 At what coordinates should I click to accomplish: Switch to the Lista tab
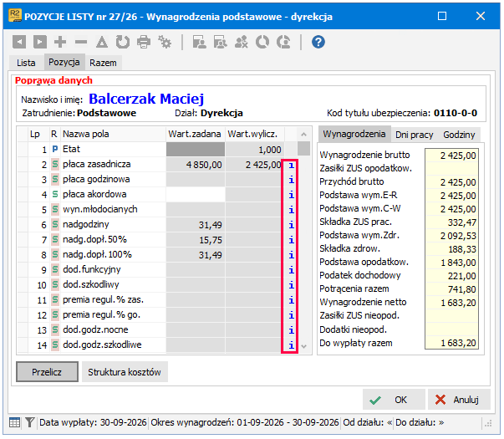coord(26,63)
